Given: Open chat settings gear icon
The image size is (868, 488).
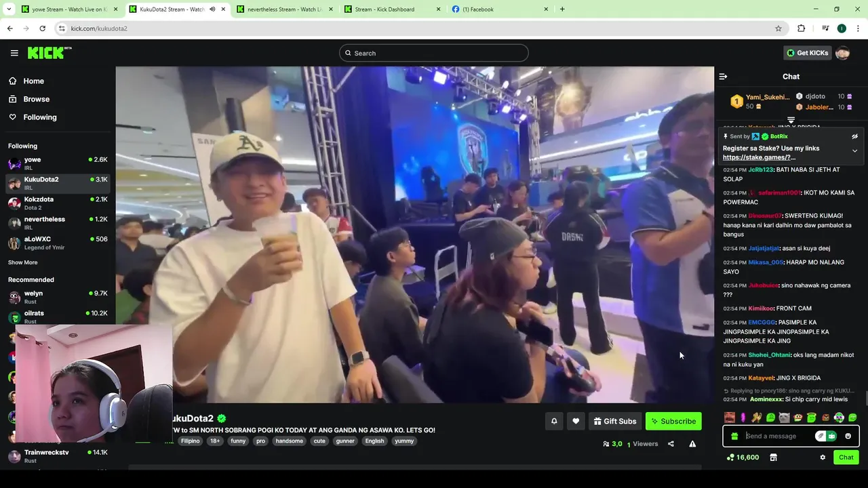Looking at the screenshot, I should (823, 457).
